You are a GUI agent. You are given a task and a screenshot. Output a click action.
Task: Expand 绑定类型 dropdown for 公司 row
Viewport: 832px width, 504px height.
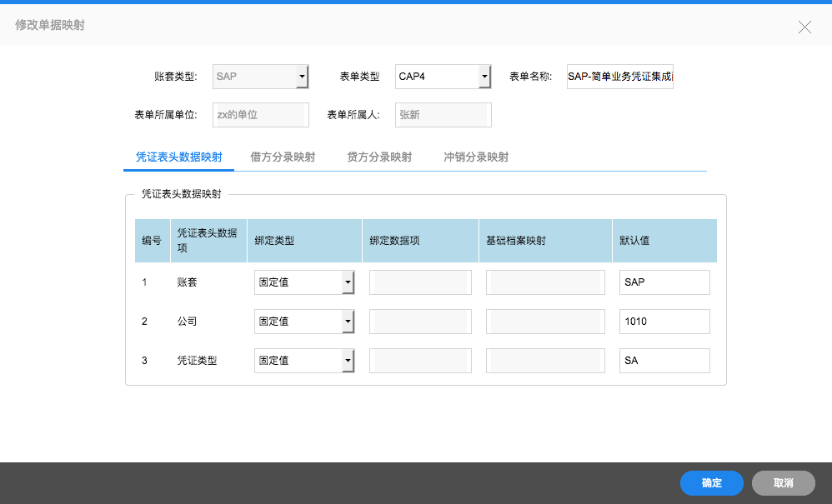(x=304, y=322)
